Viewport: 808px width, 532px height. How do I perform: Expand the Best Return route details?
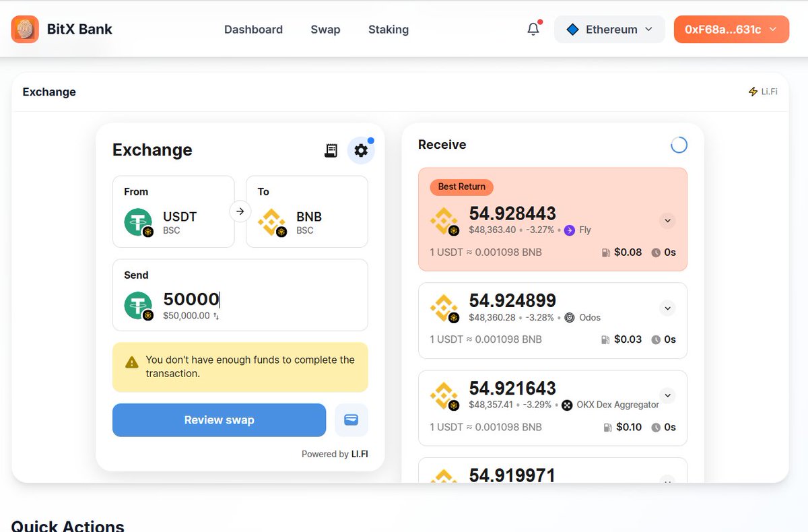pyautogui.click(x=667, y=220)
